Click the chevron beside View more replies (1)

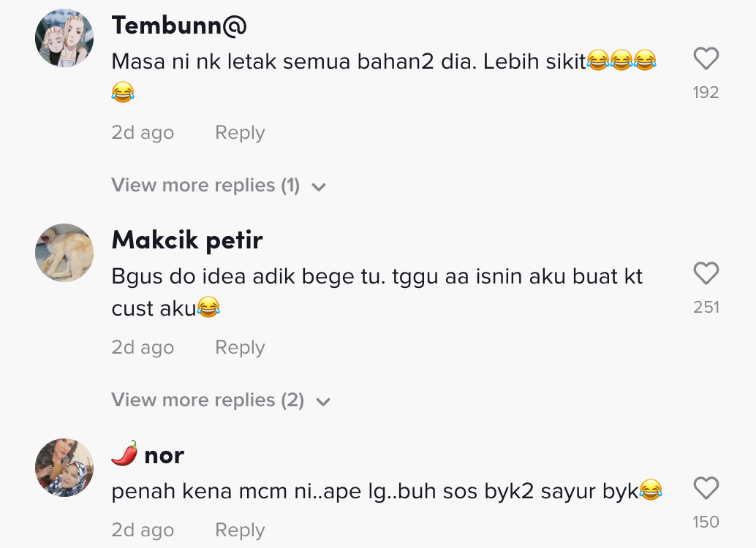pyautogui.click(x=318, y=187)
